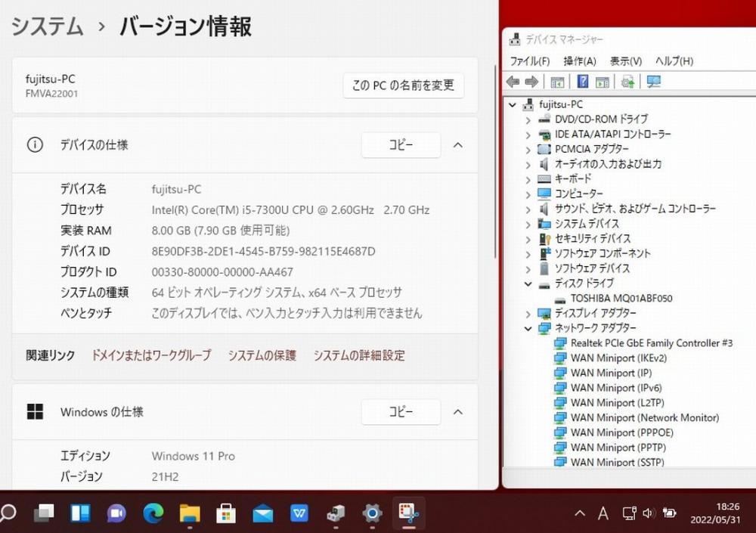Go to システム in the breadcrumb
This screenshot has height=533, width=756.
pyautogui.click(x=47, y=26)
